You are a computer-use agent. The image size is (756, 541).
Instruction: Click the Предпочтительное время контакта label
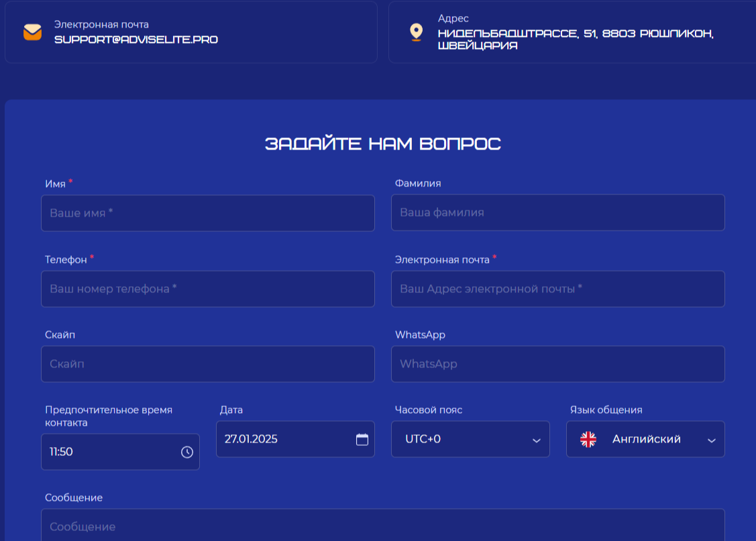tap(109, 416)
